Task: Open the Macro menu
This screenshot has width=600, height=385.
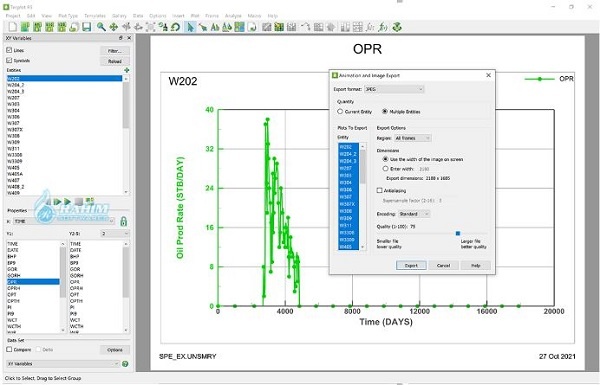Action: (254, 16)
